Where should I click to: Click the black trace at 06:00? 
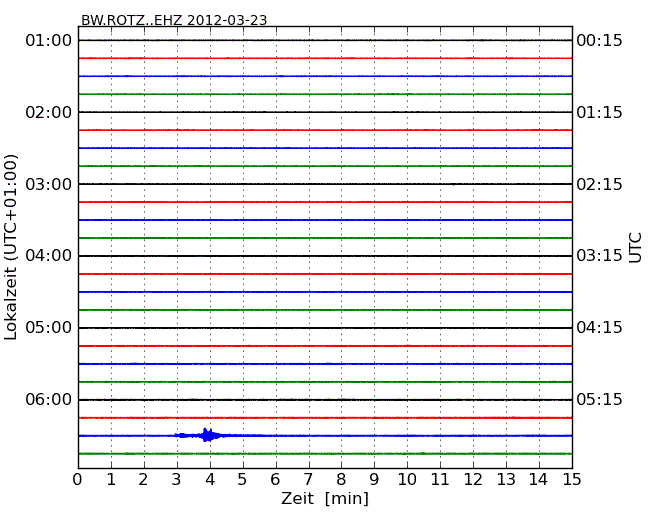tap(325, 400)
